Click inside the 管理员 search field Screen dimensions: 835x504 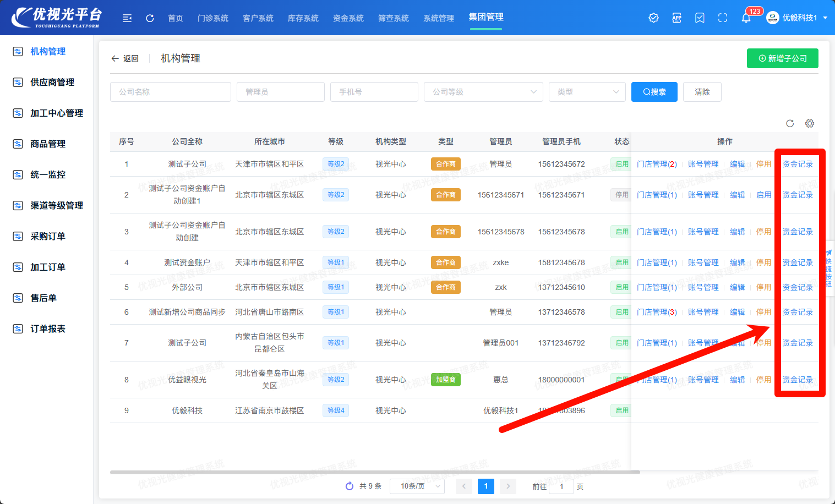click(x=281, y=92)
